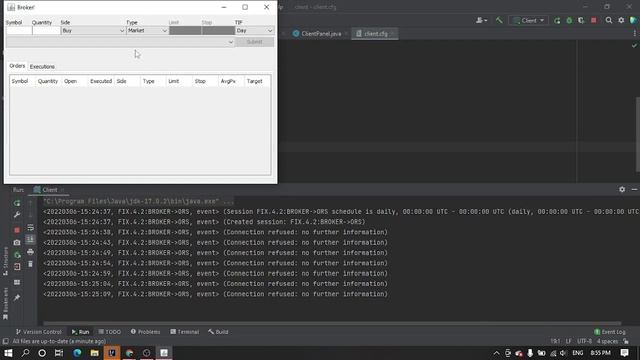Click the Stop price field

point(218,31)
